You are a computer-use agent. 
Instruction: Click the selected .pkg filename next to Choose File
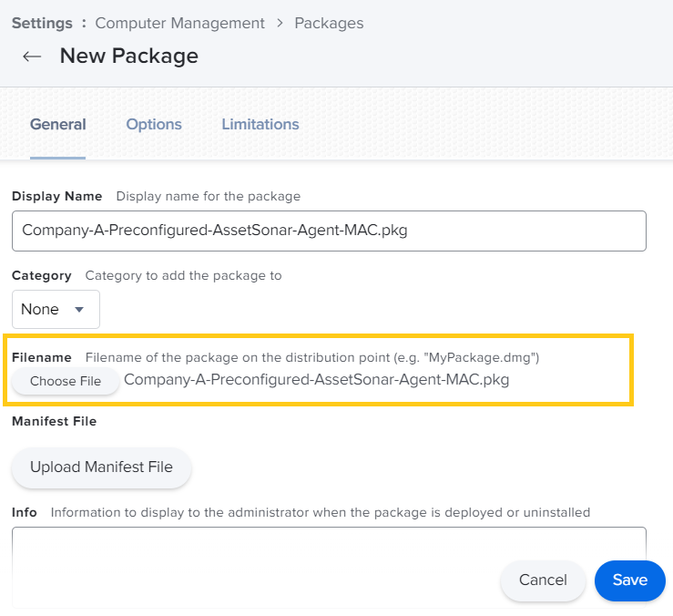[316, 380]
